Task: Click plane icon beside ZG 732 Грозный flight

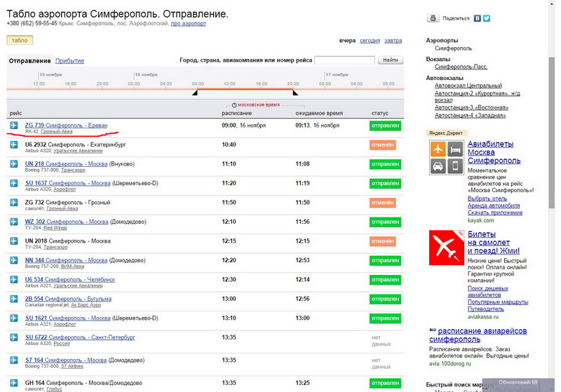Action: (x=14, y=203)
